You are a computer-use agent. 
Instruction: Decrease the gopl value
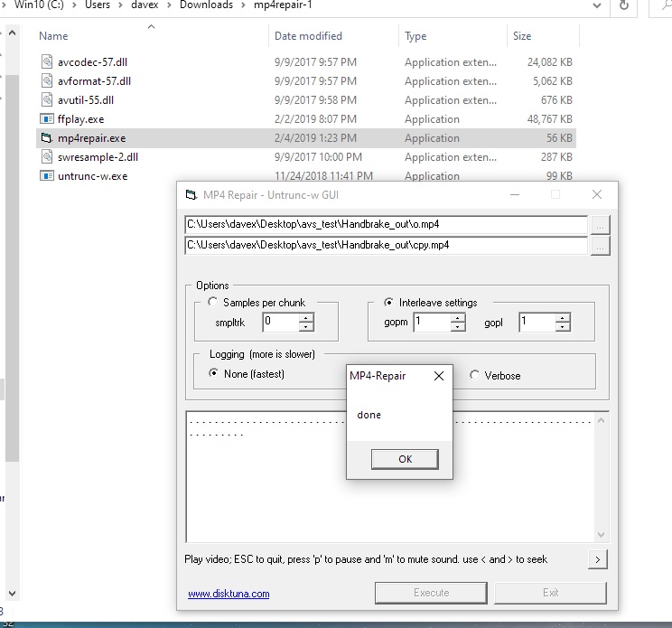point(563,326)
